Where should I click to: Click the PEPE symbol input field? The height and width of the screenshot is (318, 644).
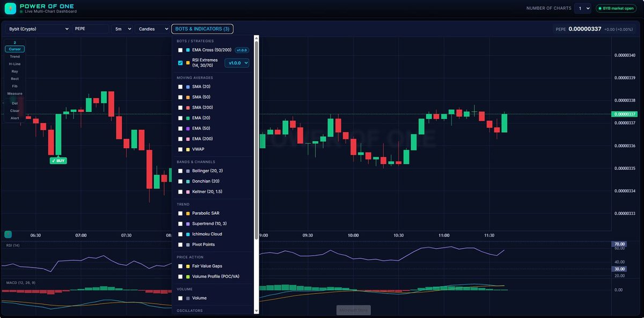coord(90,29)
